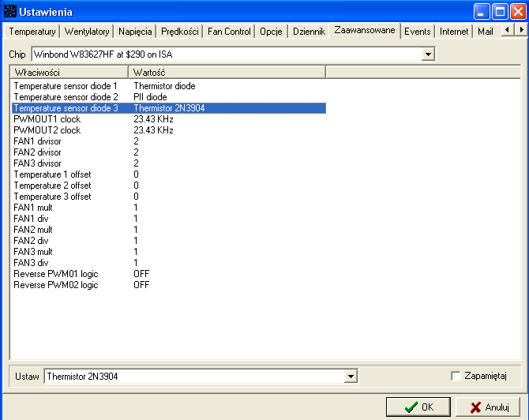Select the Reverse PWM01 logic row

[169, 274]
